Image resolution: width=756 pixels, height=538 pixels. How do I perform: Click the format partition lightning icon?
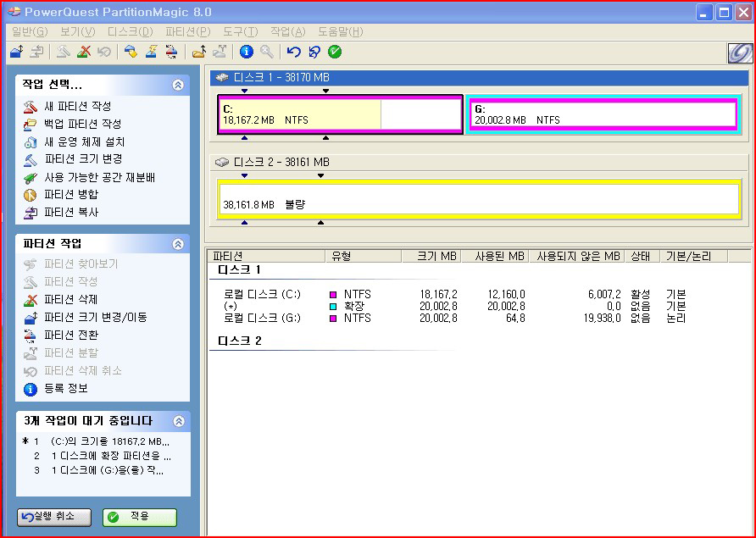(x=151, y=52)
